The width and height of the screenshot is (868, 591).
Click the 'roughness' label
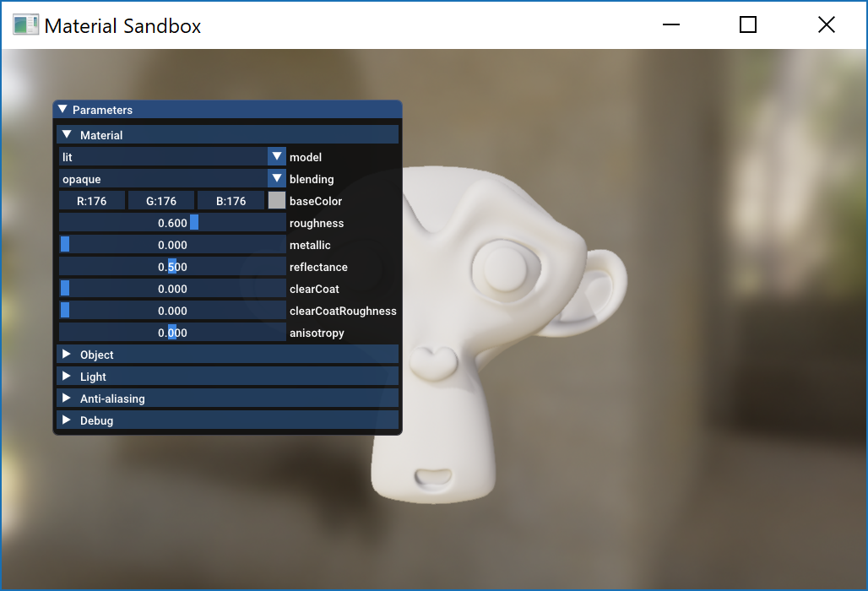pyautogui.click(x=317, y=223)
